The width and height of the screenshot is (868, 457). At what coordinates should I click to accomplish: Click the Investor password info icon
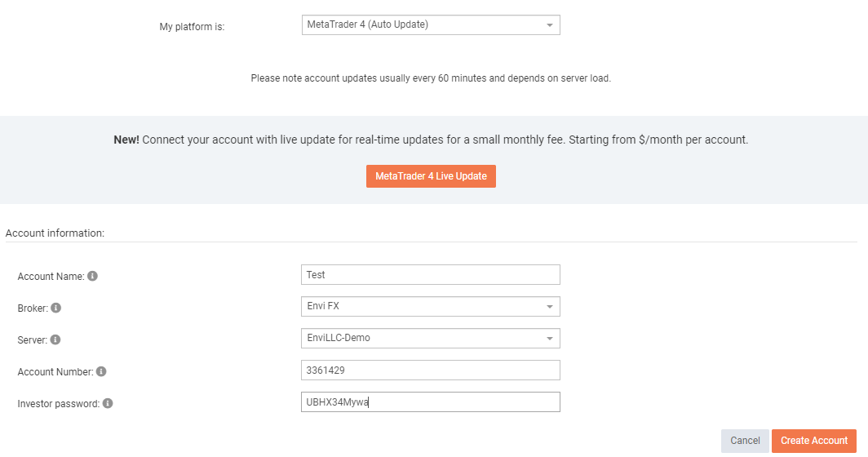[x=108, y=403]
